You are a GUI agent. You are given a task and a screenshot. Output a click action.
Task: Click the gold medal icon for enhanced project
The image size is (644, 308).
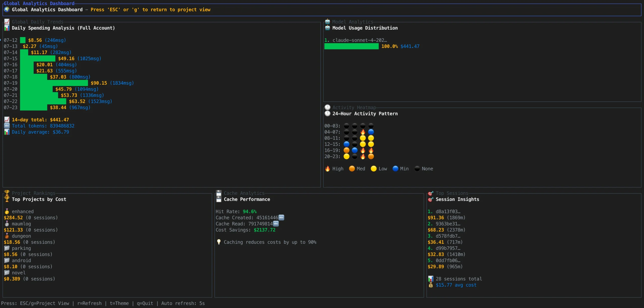tap(7, 212)
